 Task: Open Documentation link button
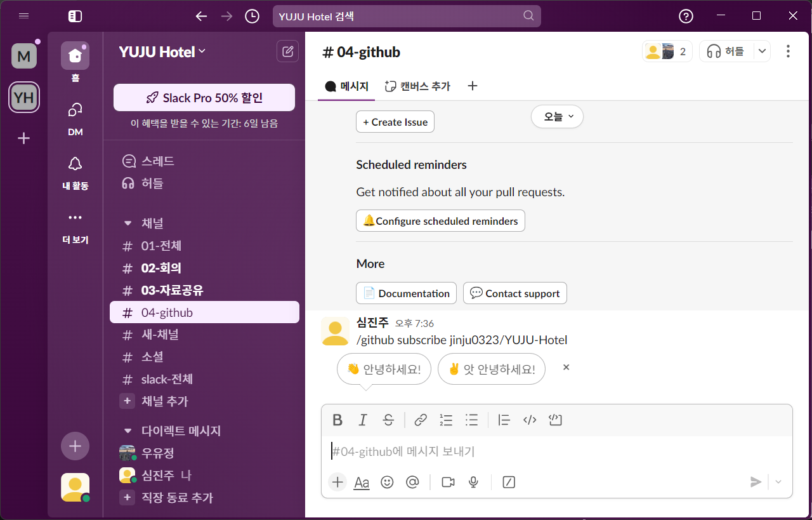tap(406, 293)
